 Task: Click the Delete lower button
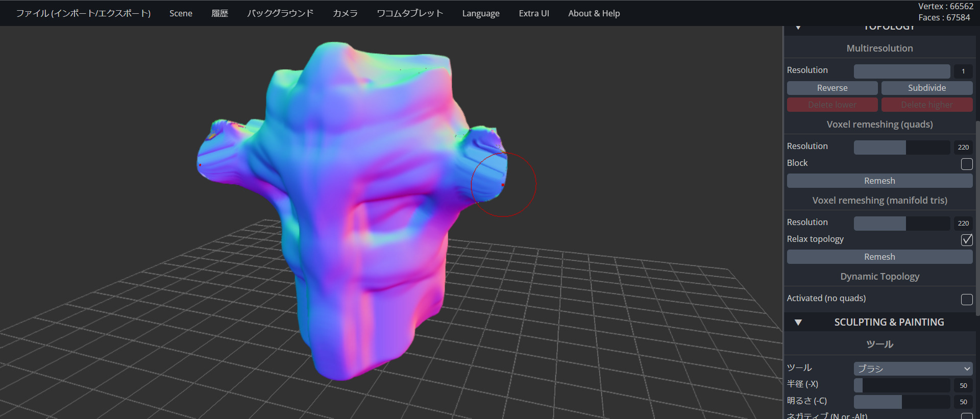(832, 105)
